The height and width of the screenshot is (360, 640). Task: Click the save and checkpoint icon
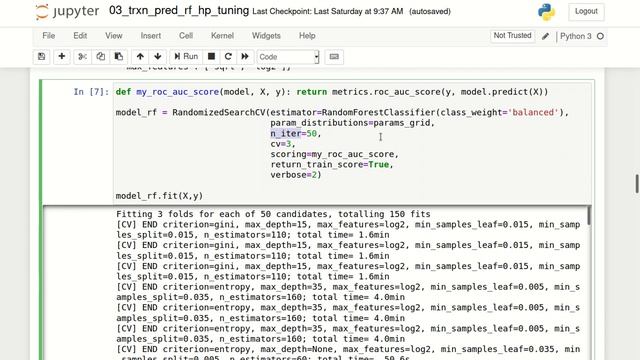pos(42,57)
